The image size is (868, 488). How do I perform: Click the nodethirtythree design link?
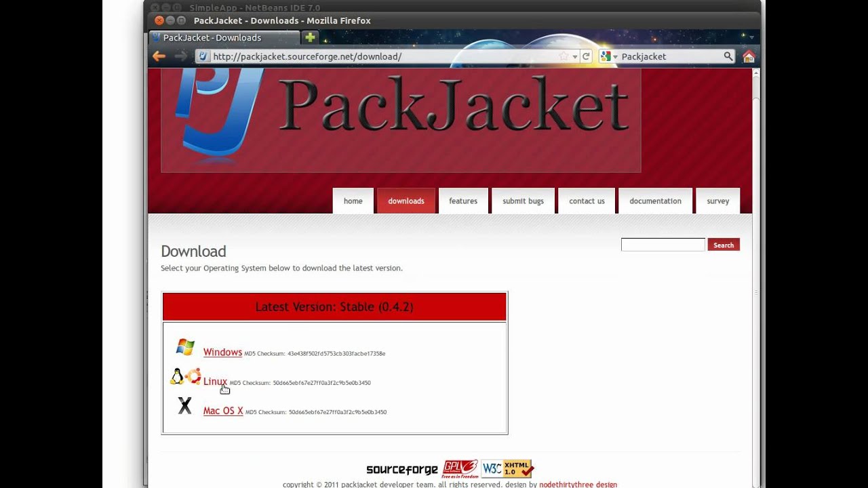tap(578, 485)
